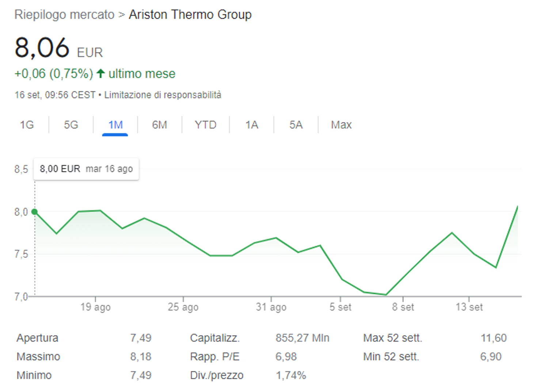The image size is (548, 392).
Task: Click the 8,00 EUR chart tooltip
Action: coord(86,169)
